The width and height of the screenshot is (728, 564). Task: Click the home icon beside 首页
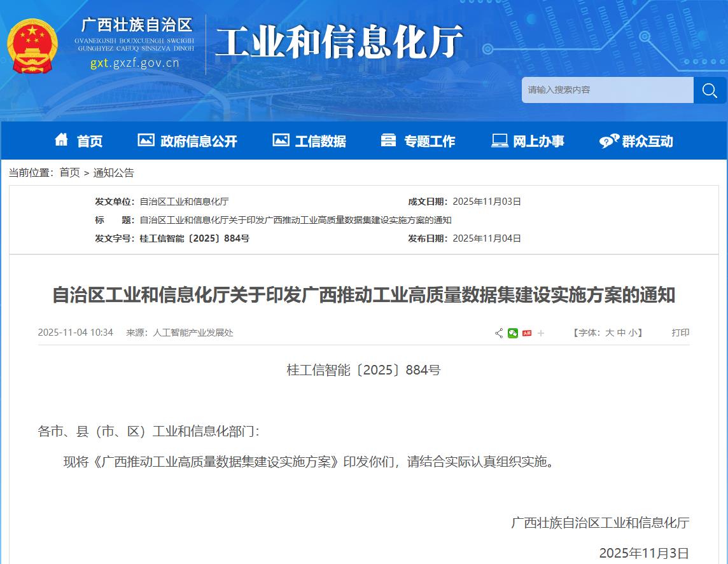61,140
